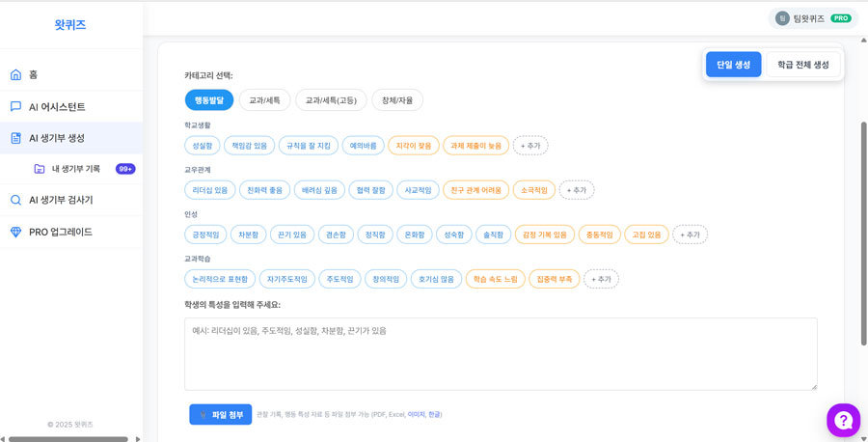The height and width of the screenshot is (442, 868).
Task: Open the AI 어시스턴트 chat icon
Action: click(15, 107)
